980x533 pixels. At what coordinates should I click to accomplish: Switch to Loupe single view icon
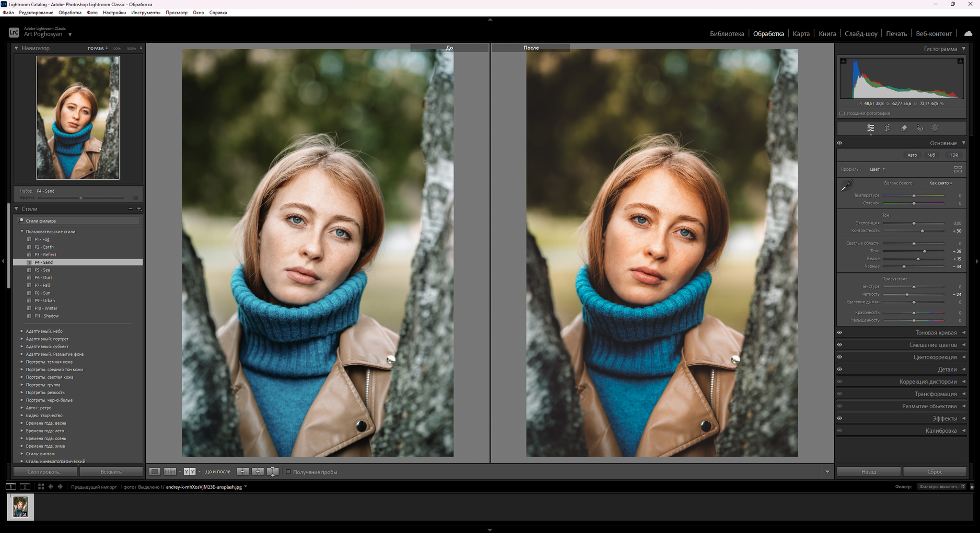pos(155,472)
